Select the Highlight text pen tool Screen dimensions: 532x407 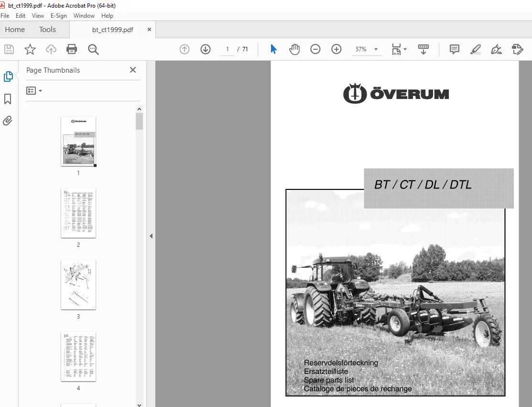click(475, 49)
